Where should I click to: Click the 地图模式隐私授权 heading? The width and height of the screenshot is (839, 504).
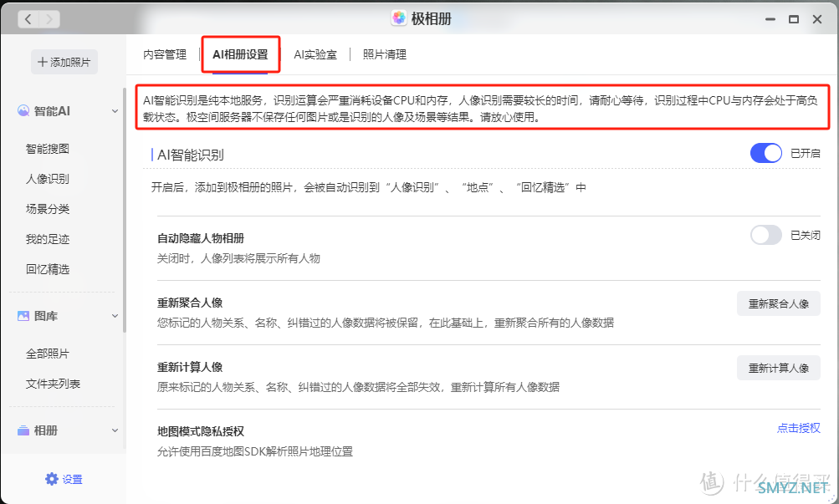pos(201,431)
